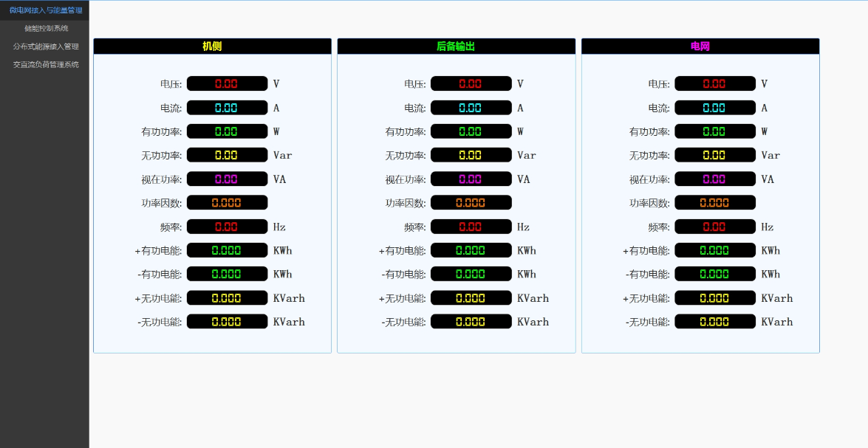Click the 电网 panel header

(700, 46)
